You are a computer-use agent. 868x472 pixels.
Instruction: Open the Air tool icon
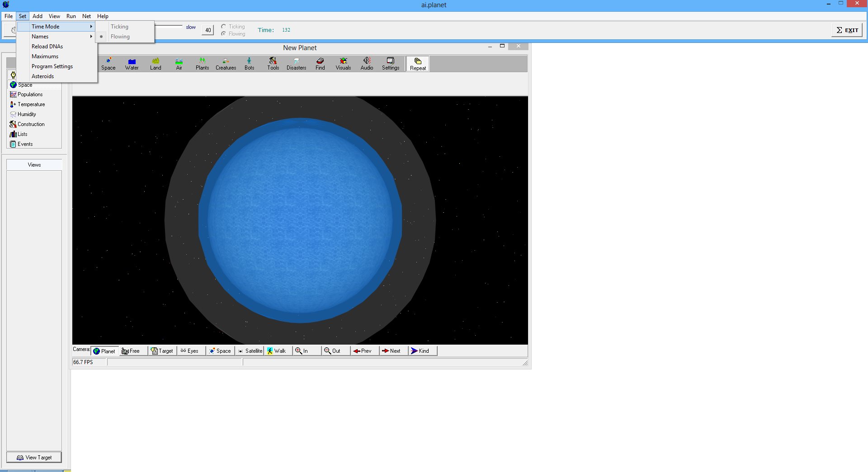click(x=179, y=64)
